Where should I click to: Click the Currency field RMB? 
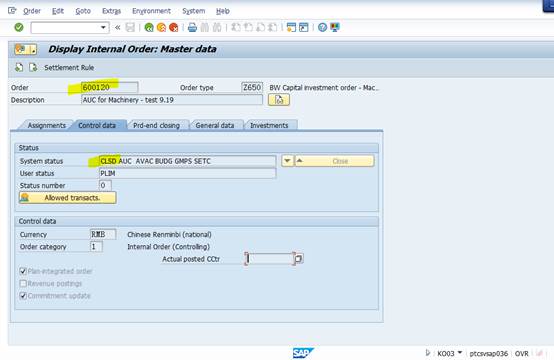click(x=103, y=234)
